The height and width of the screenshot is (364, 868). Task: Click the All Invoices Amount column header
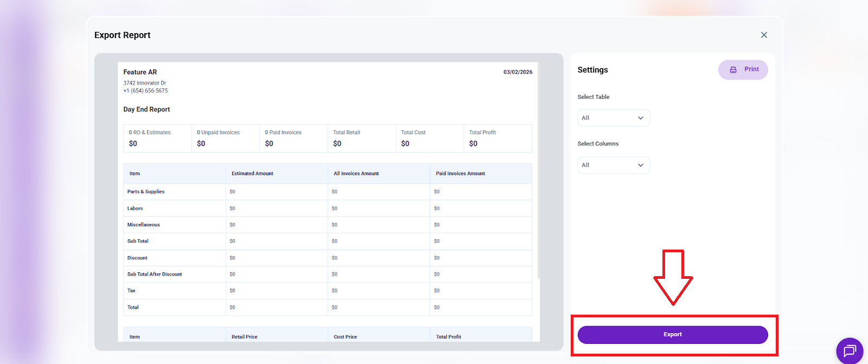coord(356,174)
